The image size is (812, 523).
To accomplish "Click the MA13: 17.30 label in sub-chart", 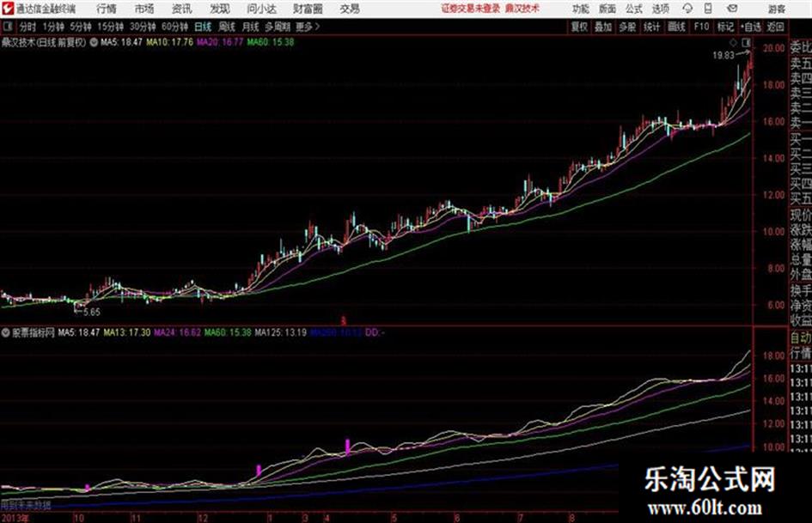I will point(127,332).
